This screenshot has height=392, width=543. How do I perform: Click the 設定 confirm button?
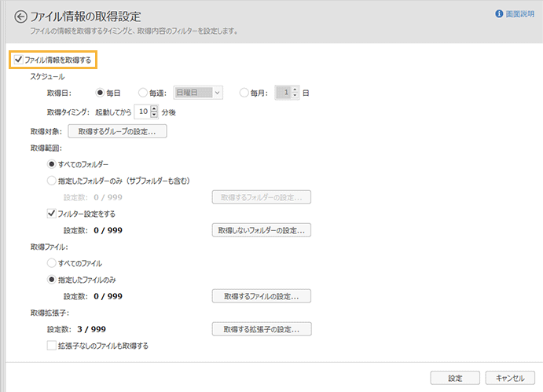[455, 378]
